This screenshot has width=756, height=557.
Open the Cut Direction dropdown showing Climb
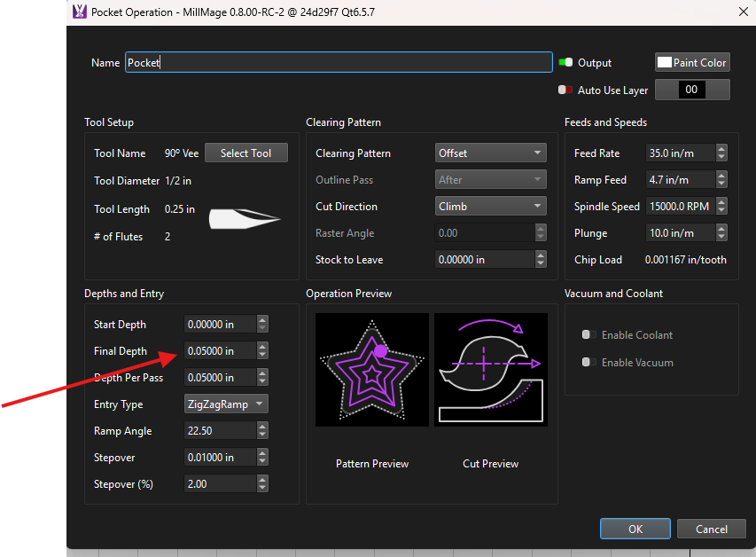tap(490, 206)
